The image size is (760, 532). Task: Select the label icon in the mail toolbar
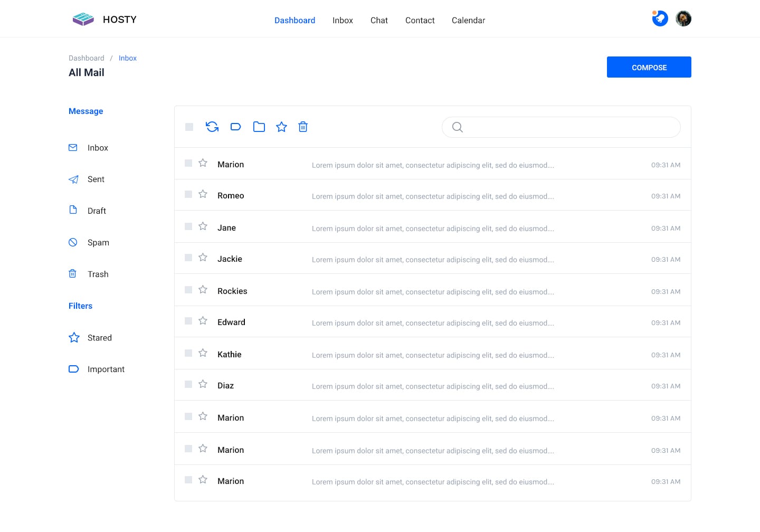[235, 127]
